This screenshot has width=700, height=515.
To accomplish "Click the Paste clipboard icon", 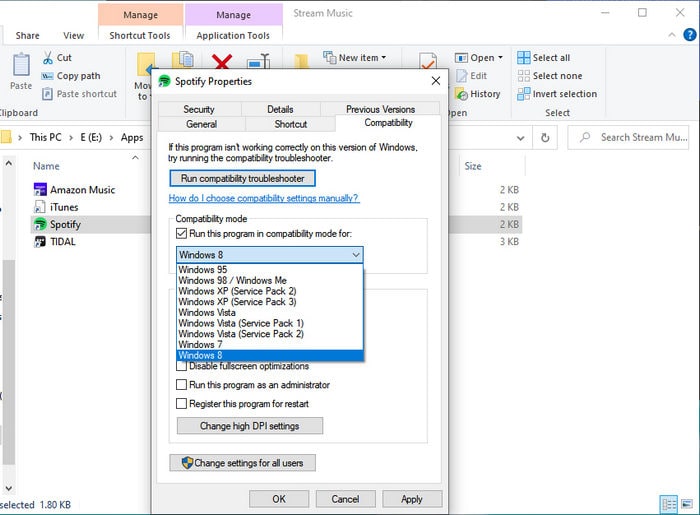I will tap(21, 65).
